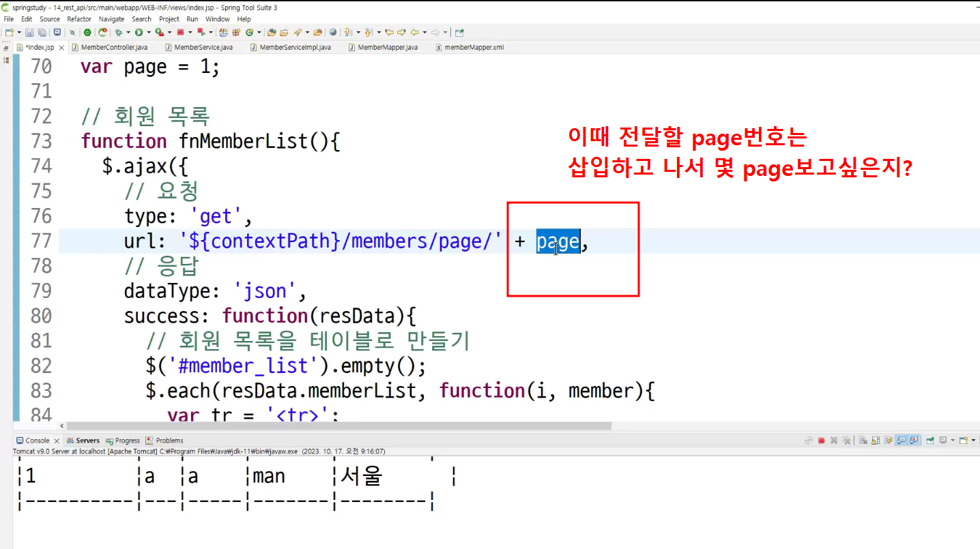
Task: Switch to memberMapper.xml editor tab
Action: click(x=470, y=48)
